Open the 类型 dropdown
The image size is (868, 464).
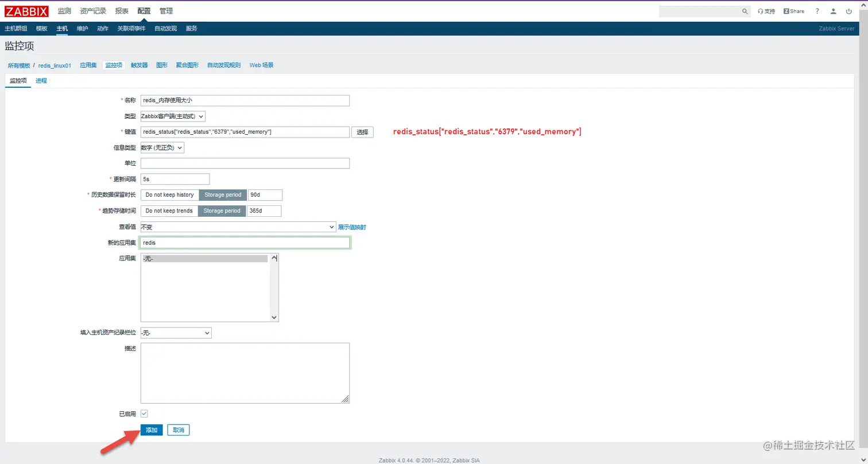(173, 116)
